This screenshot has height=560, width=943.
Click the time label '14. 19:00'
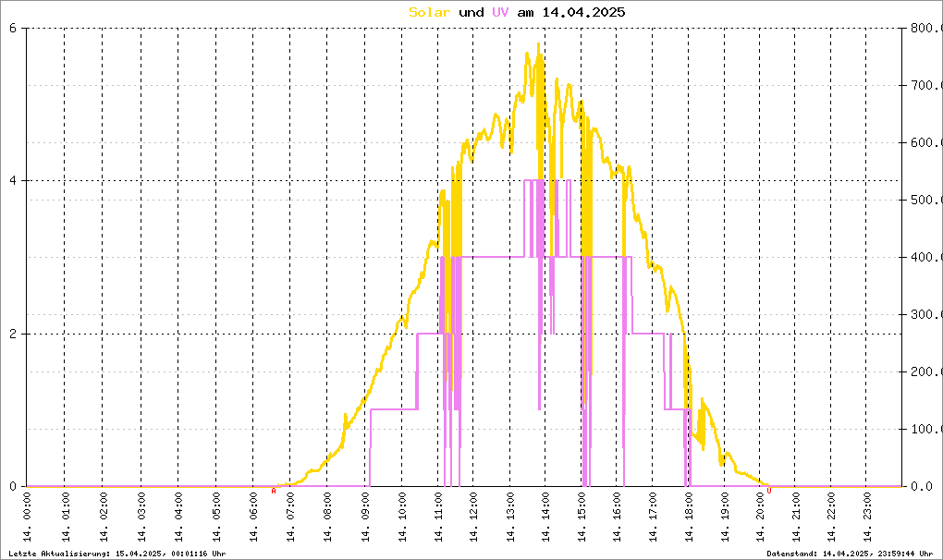pos(726,517)
